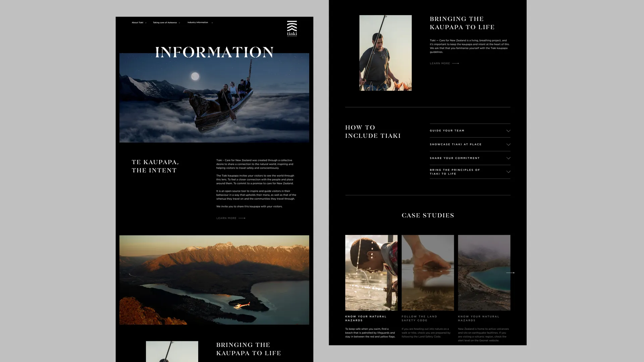Expand the Share Your Commitment chevron
Viewport: 644px width, 362px height.
click(x=508, y=158)
